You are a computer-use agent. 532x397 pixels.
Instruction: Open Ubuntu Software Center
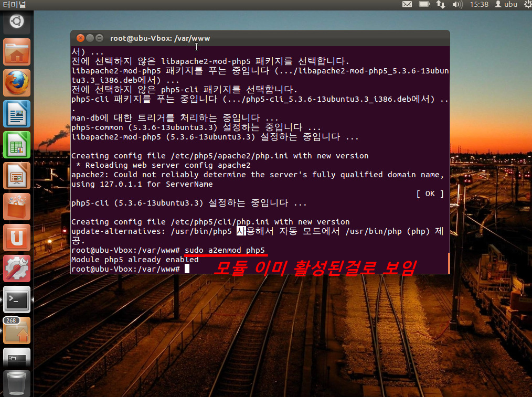(16, 207)
